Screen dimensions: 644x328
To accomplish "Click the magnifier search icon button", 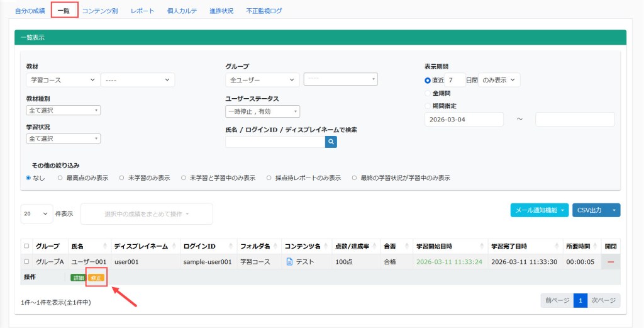I will point(331,142).
